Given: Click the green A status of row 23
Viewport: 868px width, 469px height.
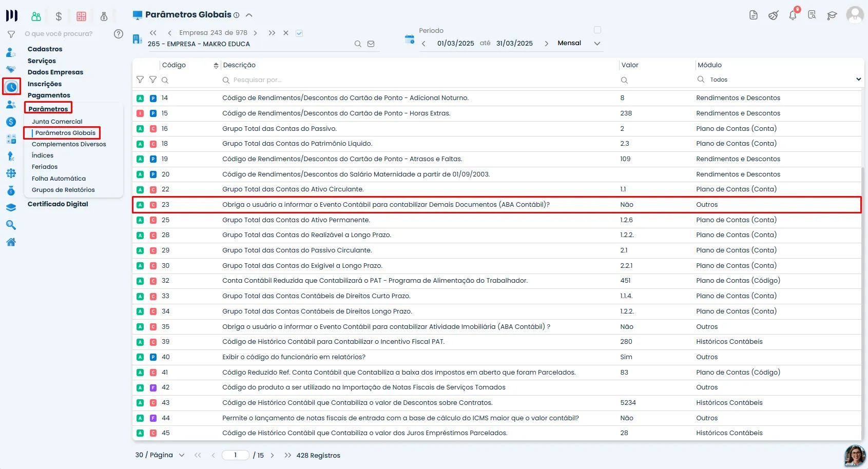Looking at the screenshot, I should pos(140,205).
